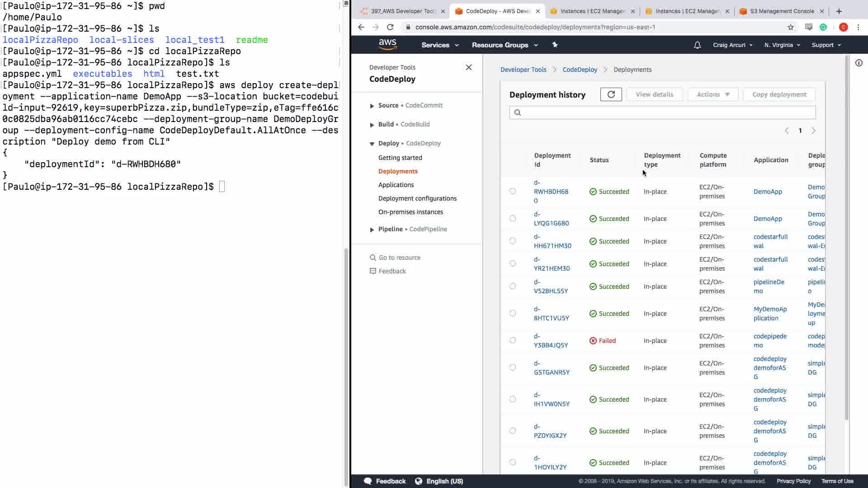
Task: Open the DemoApp application link
Action: [x=767, y=192]
